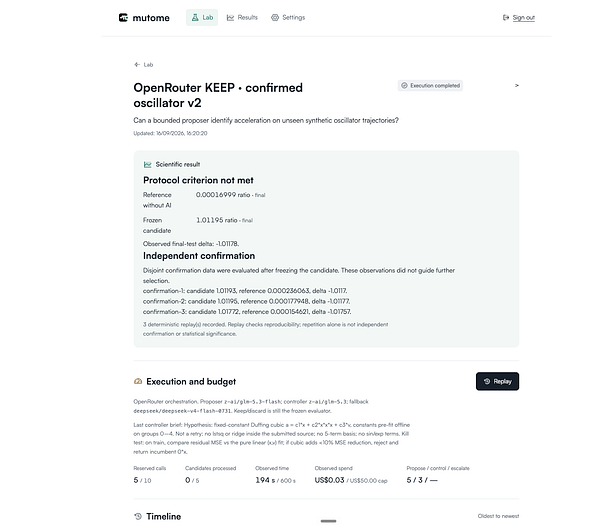Click the Settings gear icon
This screenshot has width=600, height=527.
[275, 18]
